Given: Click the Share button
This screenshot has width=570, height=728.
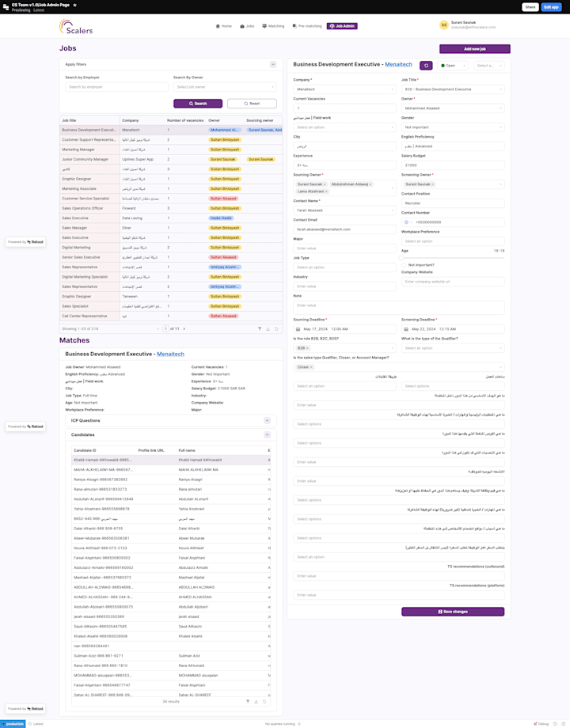Looking at the screenshot, I should tap(530, 7).
